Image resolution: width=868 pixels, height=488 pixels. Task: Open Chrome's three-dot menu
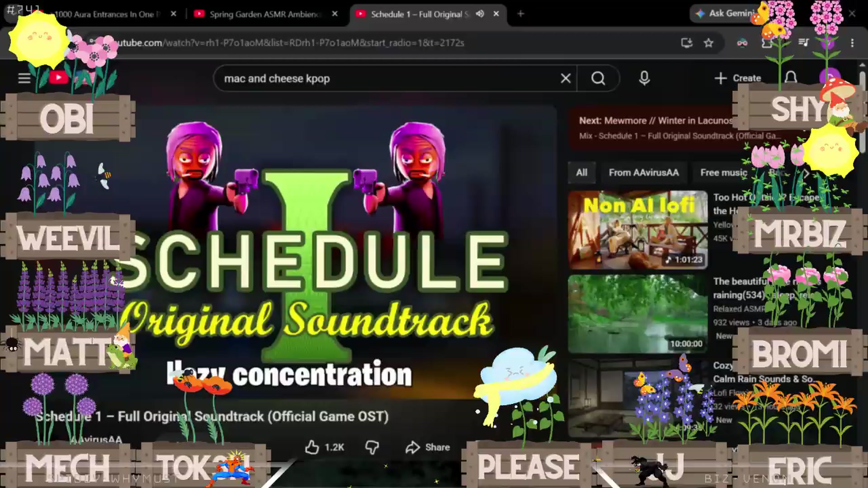(852, 43)
